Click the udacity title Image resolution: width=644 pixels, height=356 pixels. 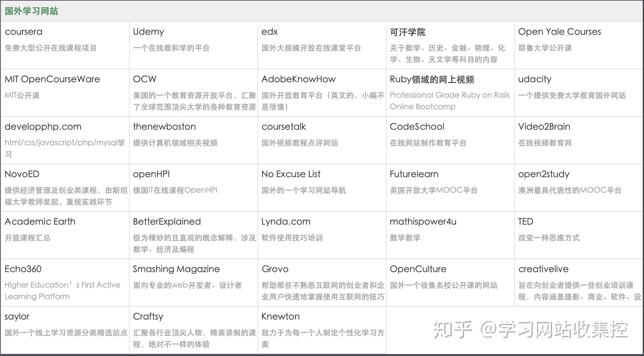coord(535,79)
